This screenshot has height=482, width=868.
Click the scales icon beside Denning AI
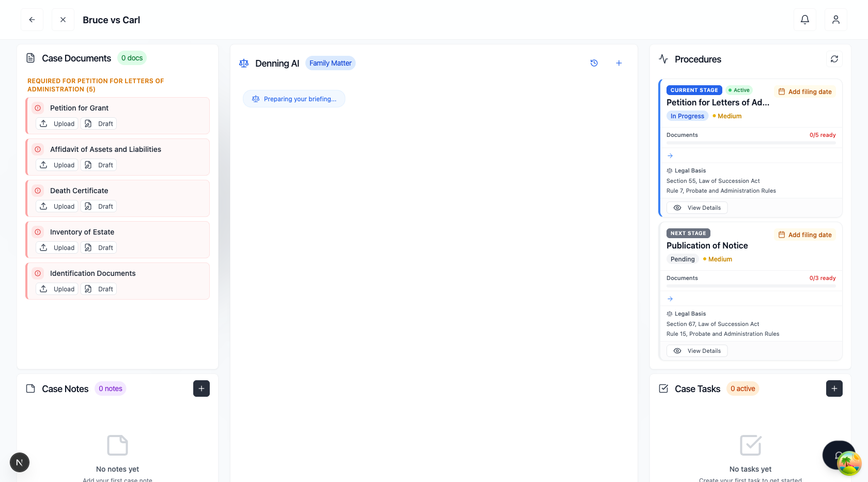click(x=243, y=63)
